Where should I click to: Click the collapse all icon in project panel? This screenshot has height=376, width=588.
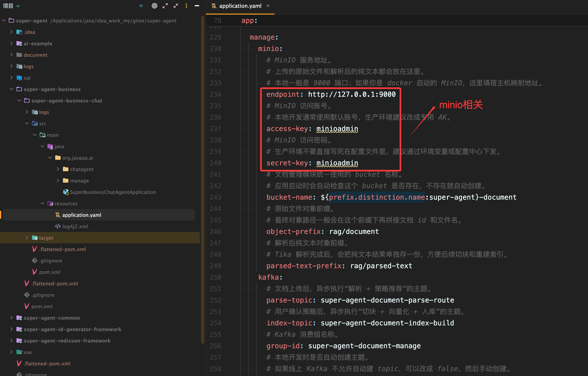pos(176,6)
